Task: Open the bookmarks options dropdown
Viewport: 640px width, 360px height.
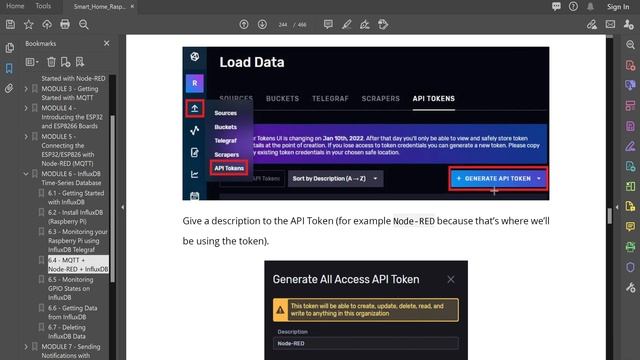Action: (x=32, y=62)
